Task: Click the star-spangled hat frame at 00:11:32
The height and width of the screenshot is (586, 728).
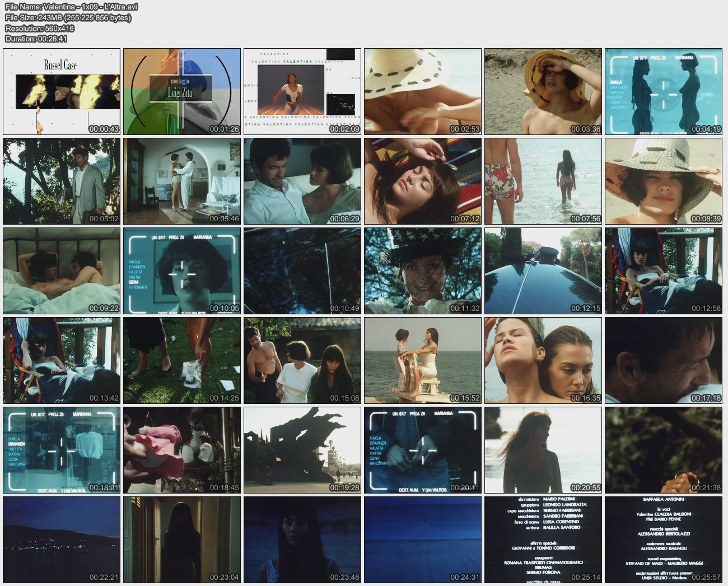Action: tap(423, 271)
